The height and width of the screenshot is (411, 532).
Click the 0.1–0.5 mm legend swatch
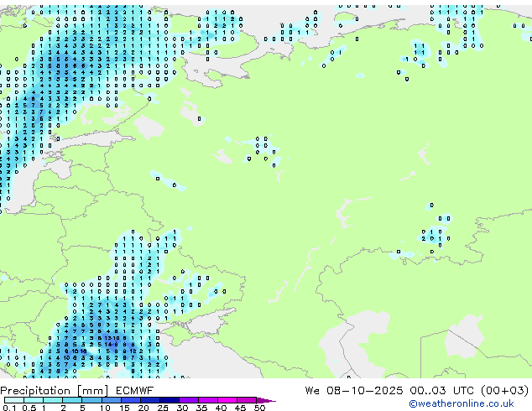point(14,400)
